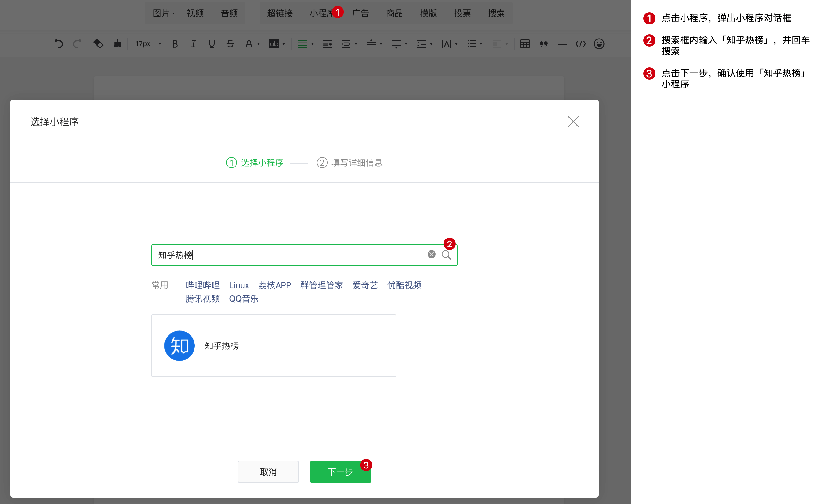Select the Linux common link
The image size is (827, 504).
tap(239, 285)
